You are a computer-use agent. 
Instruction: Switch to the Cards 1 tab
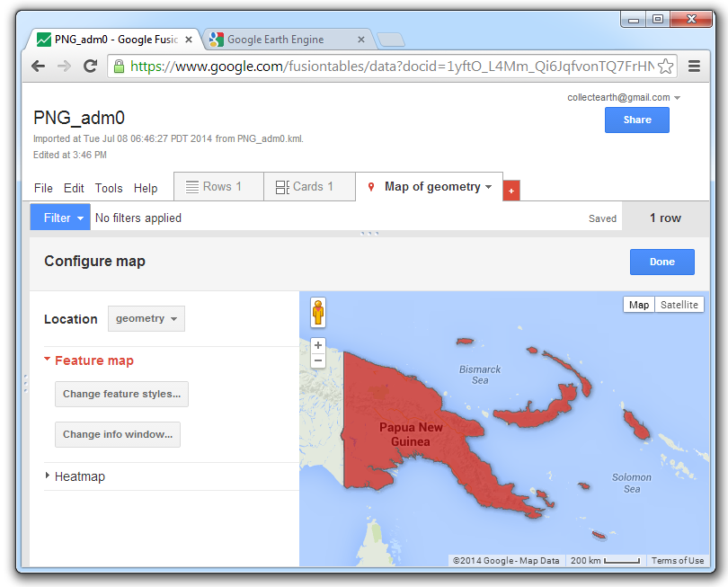point(310,187)
